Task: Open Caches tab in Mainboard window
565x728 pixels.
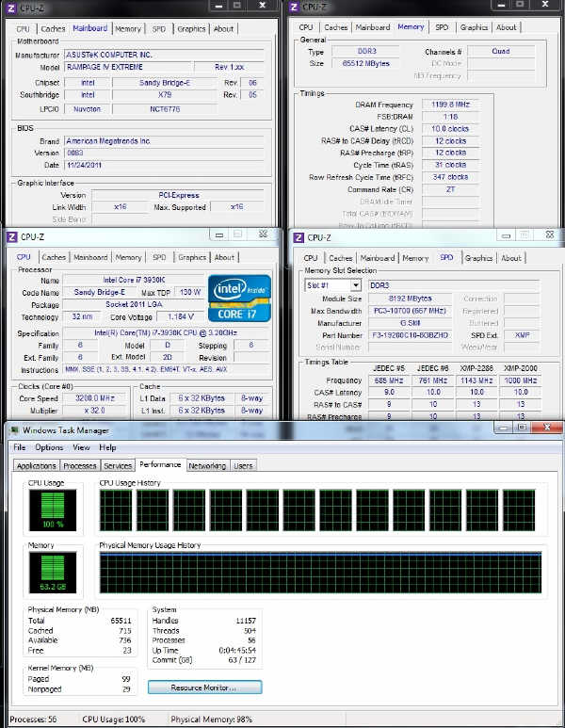Action: tap(53, 29)
